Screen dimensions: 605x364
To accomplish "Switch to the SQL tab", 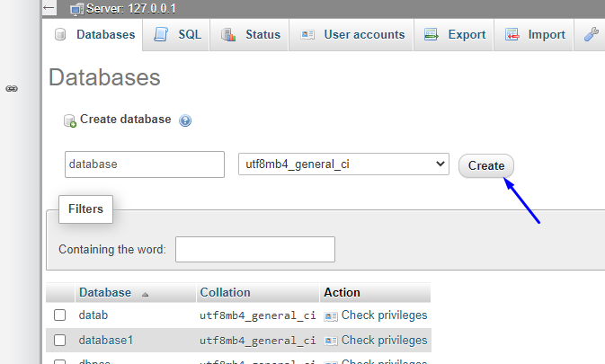I will point(176,35).
